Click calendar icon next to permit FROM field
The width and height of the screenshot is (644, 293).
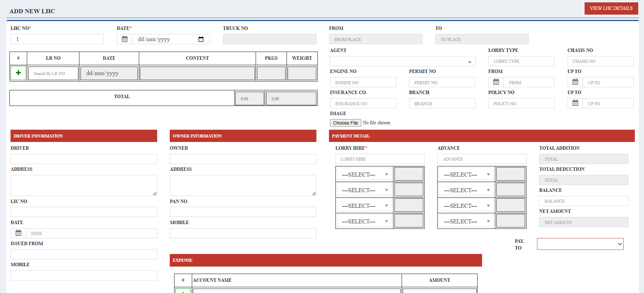tap(496, 82)
